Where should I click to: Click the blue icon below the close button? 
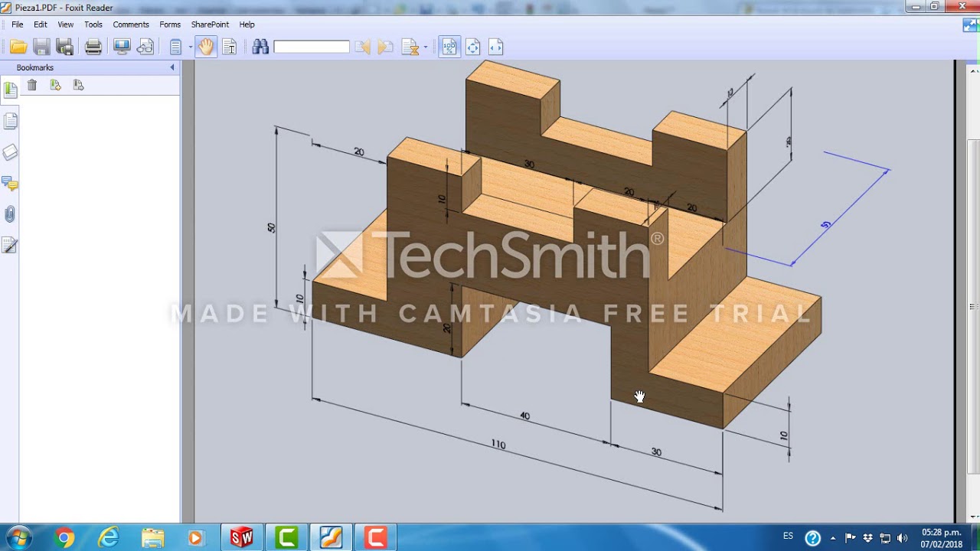tap(971, 25)
